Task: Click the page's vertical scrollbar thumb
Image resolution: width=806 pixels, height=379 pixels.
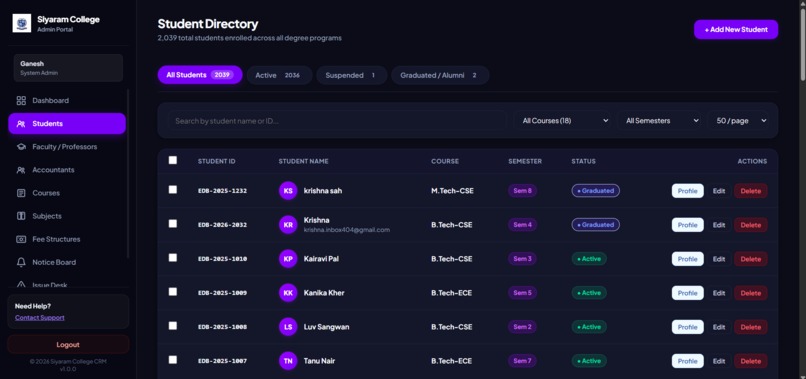Action: (802, 44)
